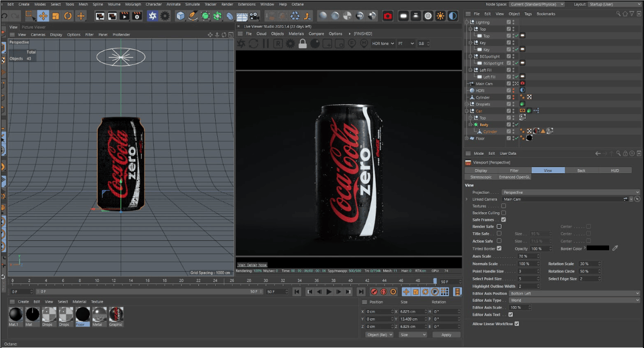
Task: Open Editor Axis Type dropdown
Action: coord(574,300)
